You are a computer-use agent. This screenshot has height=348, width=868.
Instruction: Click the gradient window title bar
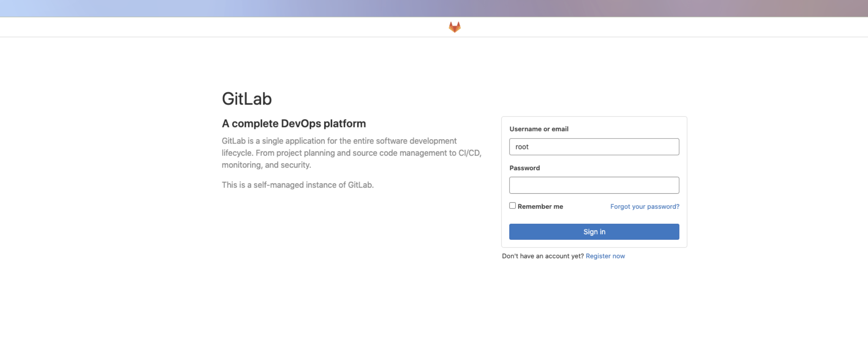[x=434, y=8]
